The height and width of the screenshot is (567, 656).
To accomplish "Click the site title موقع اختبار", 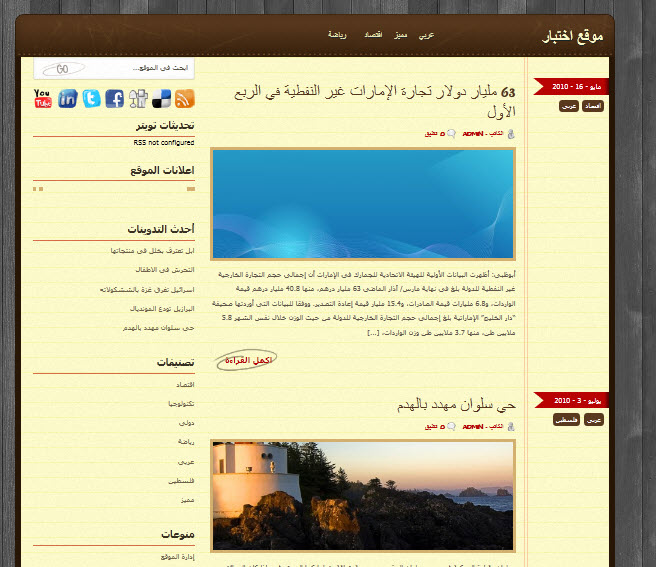I will click(x=573, y=36).
